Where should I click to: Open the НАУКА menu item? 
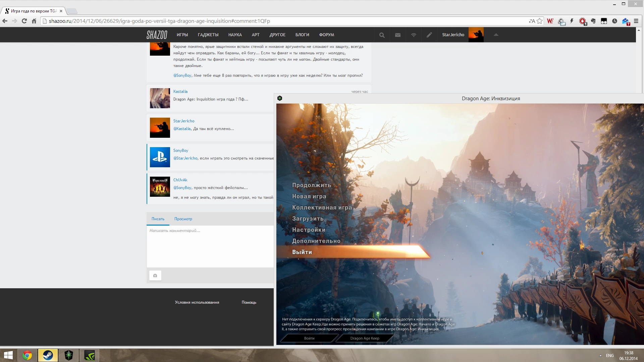[x=235, y=35]
